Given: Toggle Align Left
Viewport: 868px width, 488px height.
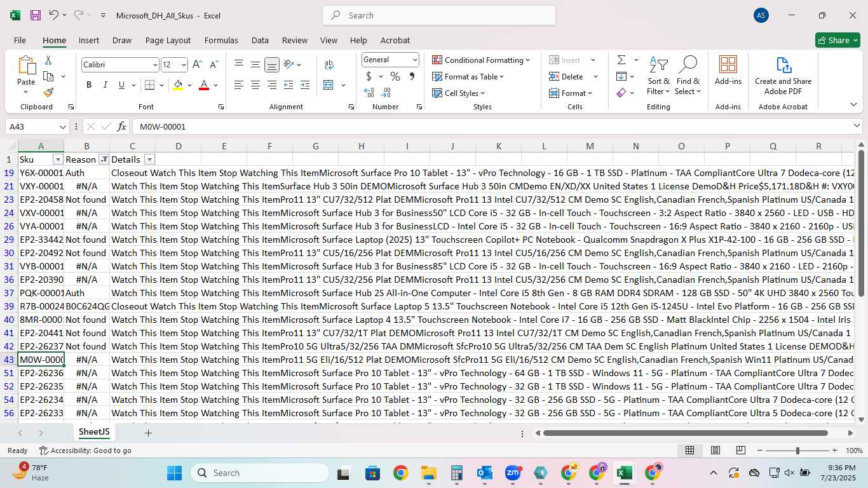Looking at the screenshot, I should click(x=239, y=85).
